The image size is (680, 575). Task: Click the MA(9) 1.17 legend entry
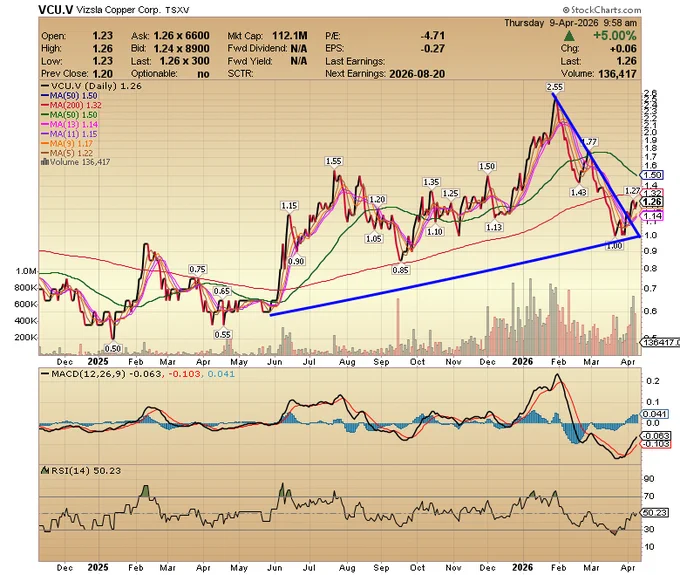click(67, 144)
